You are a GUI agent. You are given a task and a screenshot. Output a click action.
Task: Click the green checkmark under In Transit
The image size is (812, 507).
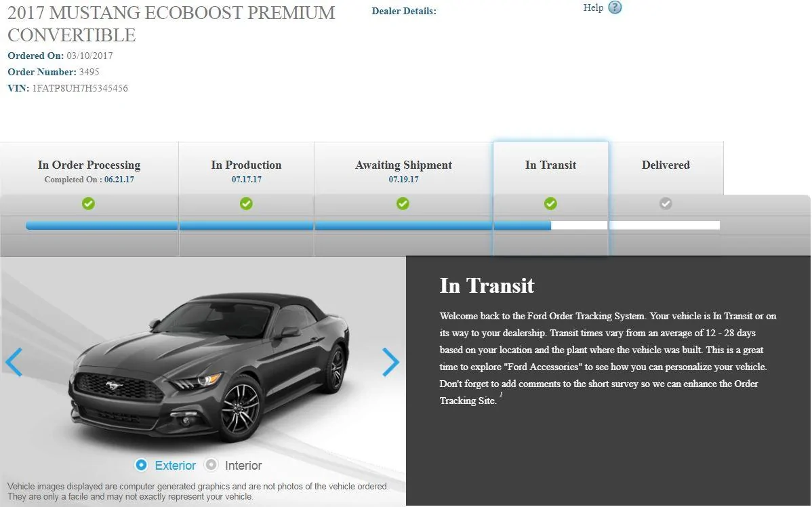(550, 203)
